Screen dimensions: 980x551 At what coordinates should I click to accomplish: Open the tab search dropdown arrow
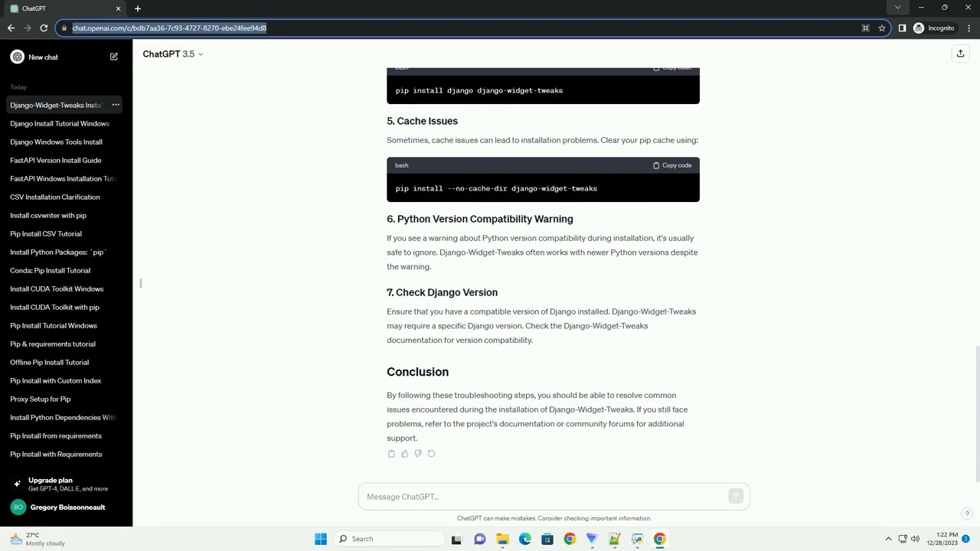(x=897, y=8)
